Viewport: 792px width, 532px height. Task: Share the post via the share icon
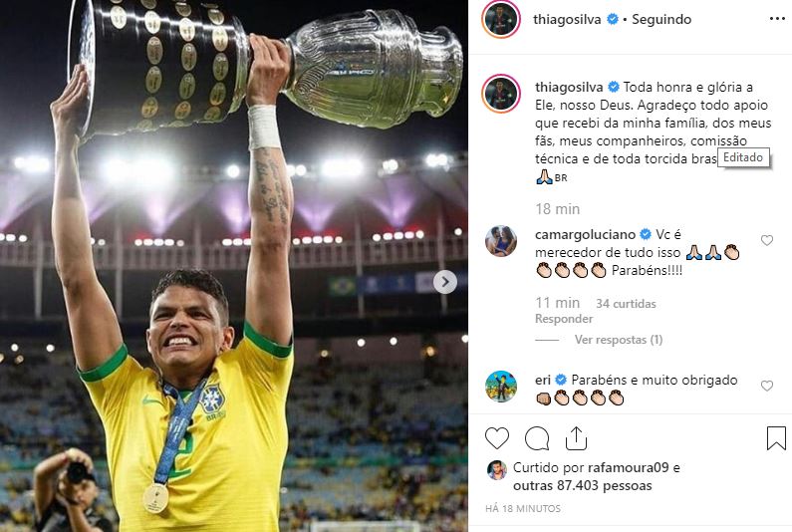[576, 438]
